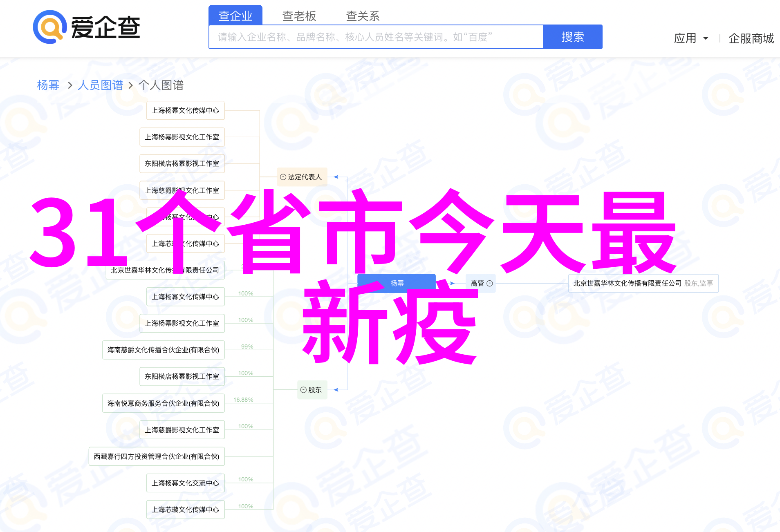Collapse the 法定代表人 node
Screen dimensions: 780x532
click(x=283, y=177)
